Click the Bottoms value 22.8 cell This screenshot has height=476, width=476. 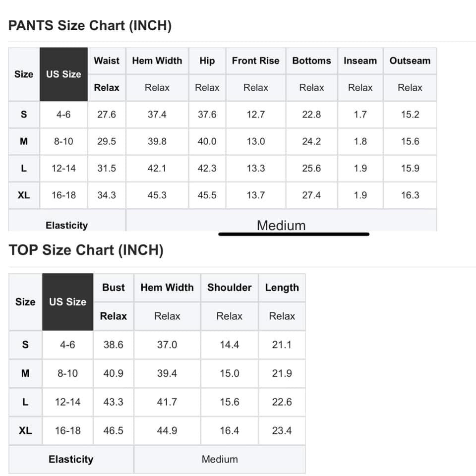click(311, 115)
